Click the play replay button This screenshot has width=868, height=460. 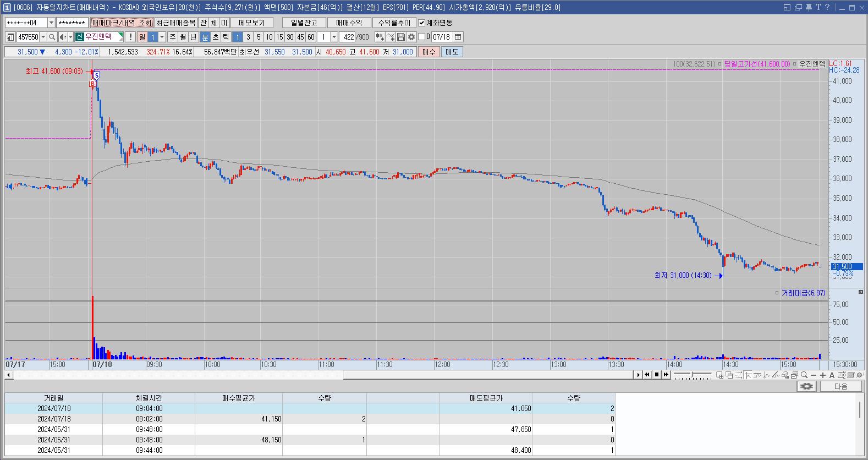tap(638, 375)
